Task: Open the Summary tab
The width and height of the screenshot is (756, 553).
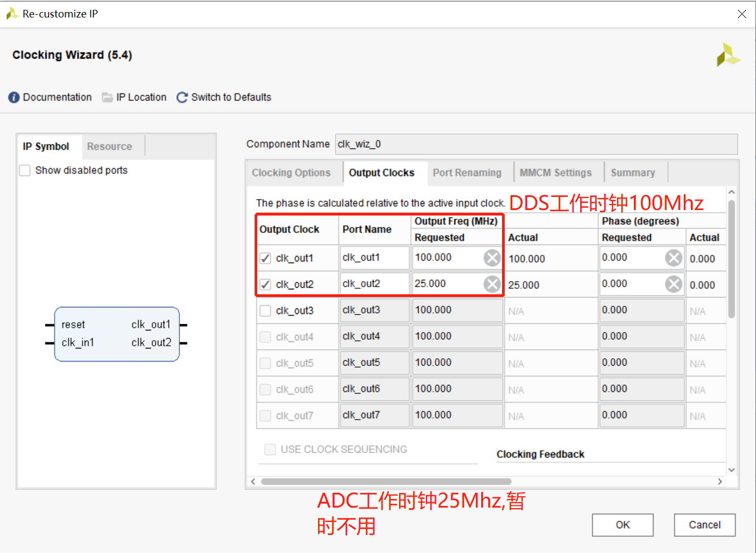Action: [633, 173]
